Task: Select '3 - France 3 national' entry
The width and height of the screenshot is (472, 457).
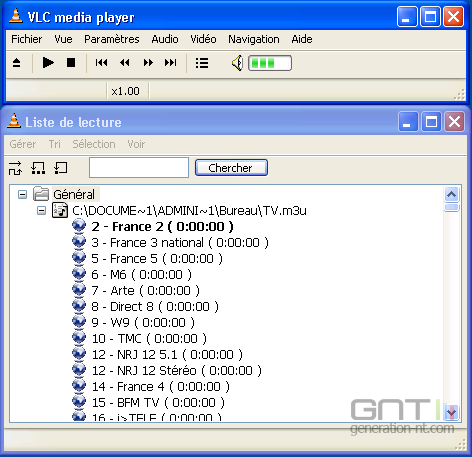Action: click(x=180, y=243)
